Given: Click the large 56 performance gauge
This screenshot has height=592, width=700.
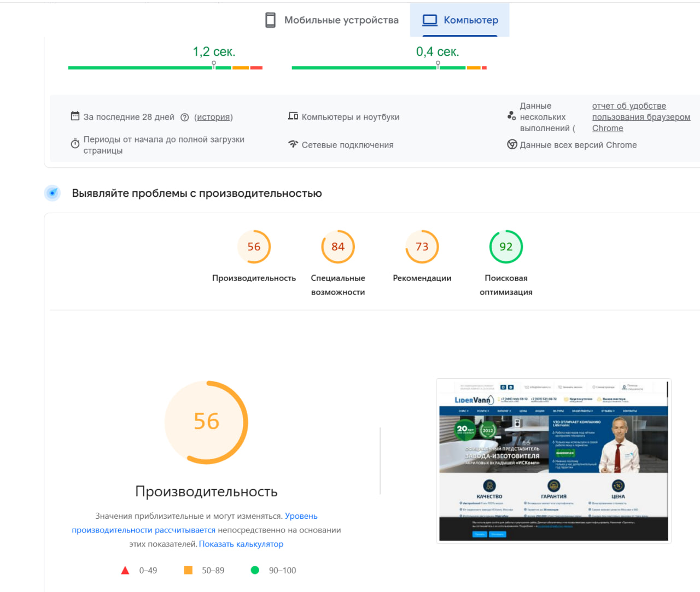Looking at the screenshot, I should tap(206, 423).
